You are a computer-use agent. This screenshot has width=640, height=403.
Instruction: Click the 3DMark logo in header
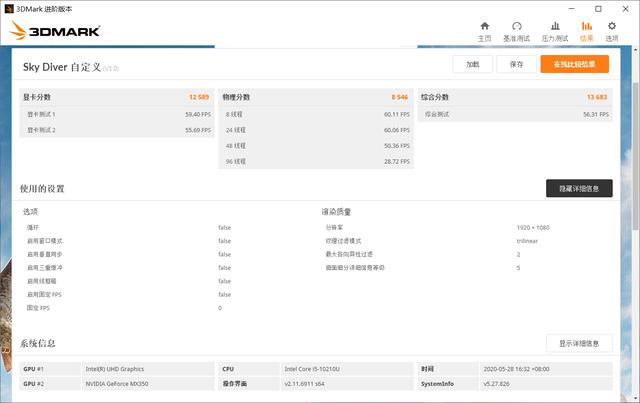54,31
